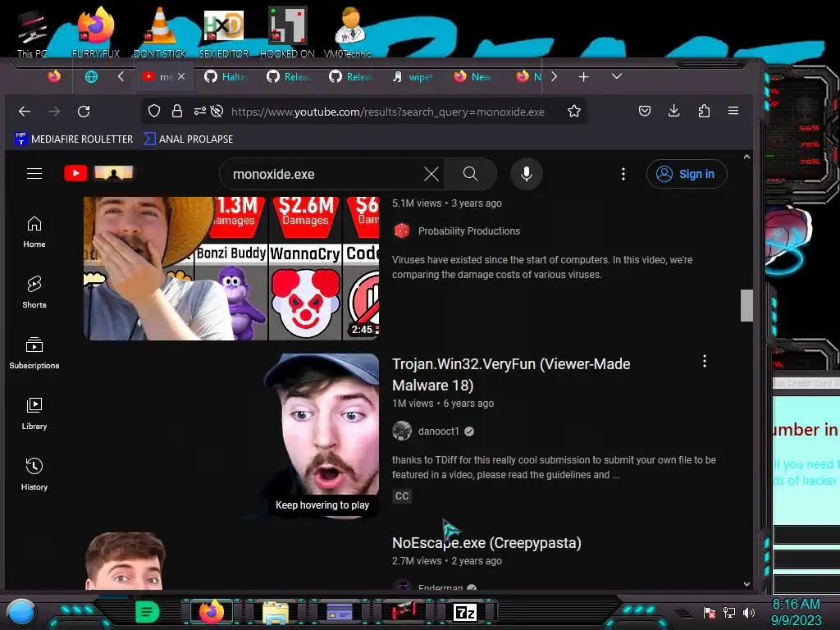Switch to the wipe tab
This screenshot has height=630, width=840.
point(412,76)
